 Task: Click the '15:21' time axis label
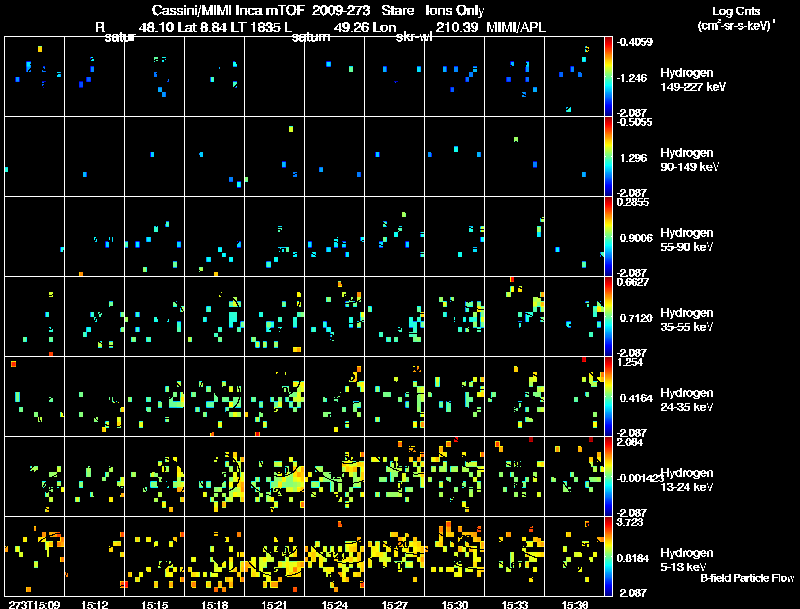pos(274,604)
